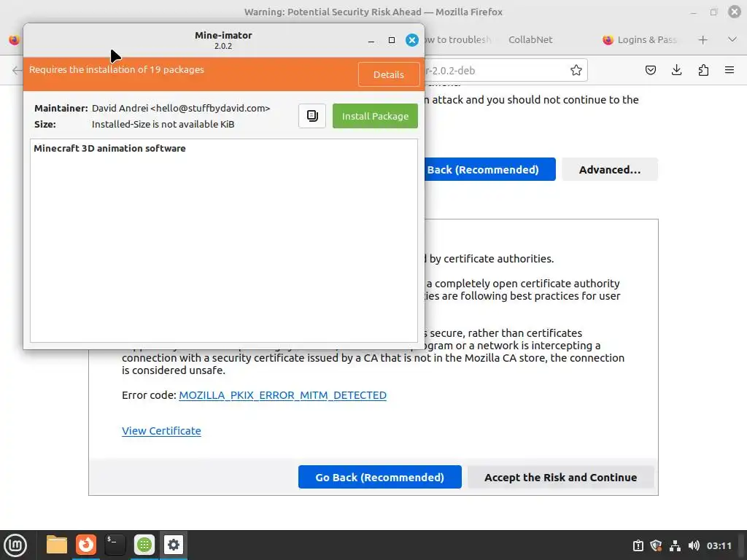Open the Linux Mint start menu
The image size is (747, 560).
(15, 545)
